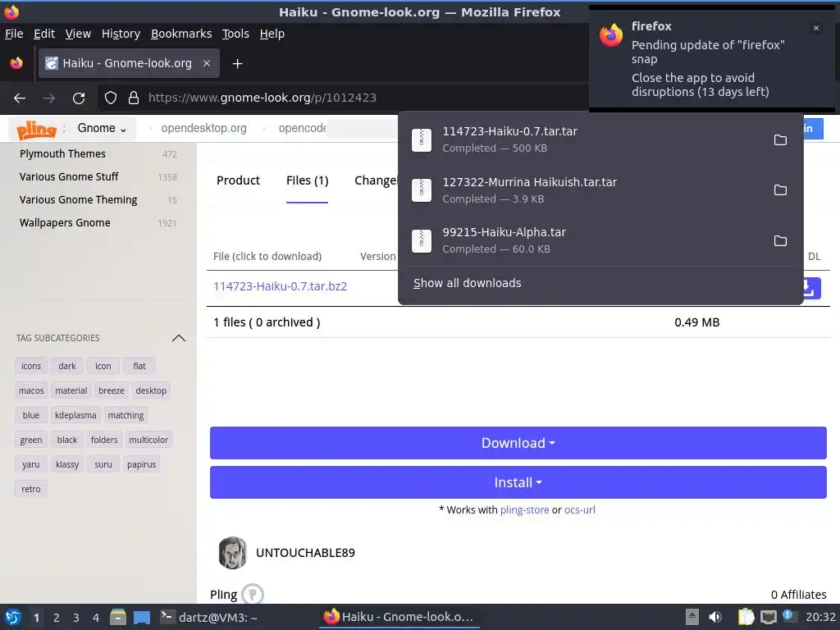The image size is (840, 630).
Task: Show 114723-Haiku-0.7.tar.tar in folder
Action: [x=780, y=139]
